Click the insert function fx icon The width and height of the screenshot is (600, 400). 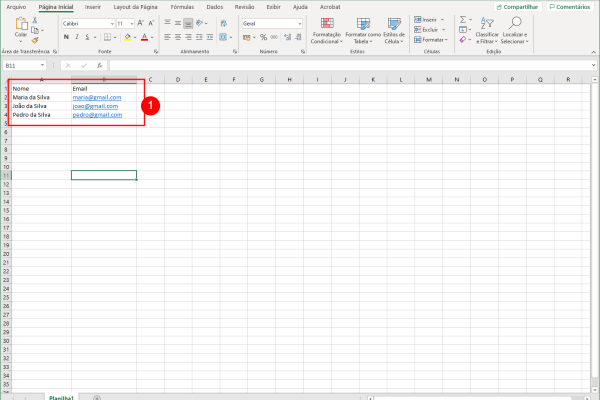[x=100, y=65]
